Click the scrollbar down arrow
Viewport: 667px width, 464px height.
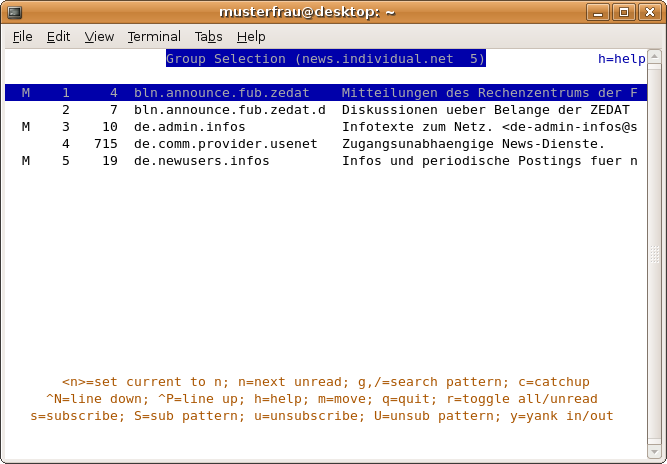point(654,451)
